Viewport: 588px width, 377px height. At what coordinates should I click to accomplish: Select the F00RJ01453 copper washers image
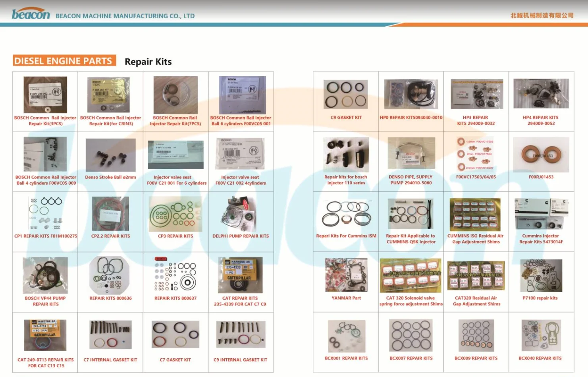point(541,155)
